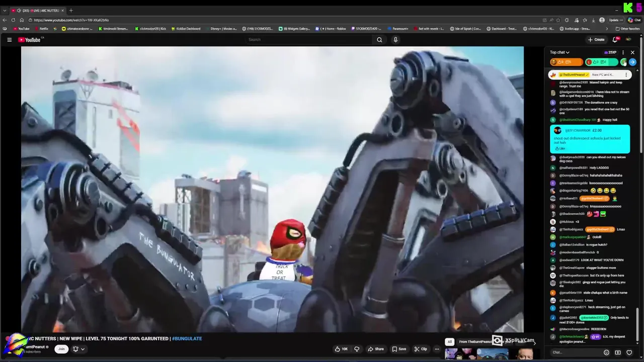This screenshot has height=362, width=644.
Task: Select the LIVE ARC NUTTERS browser tab
Action: point(38,10)
